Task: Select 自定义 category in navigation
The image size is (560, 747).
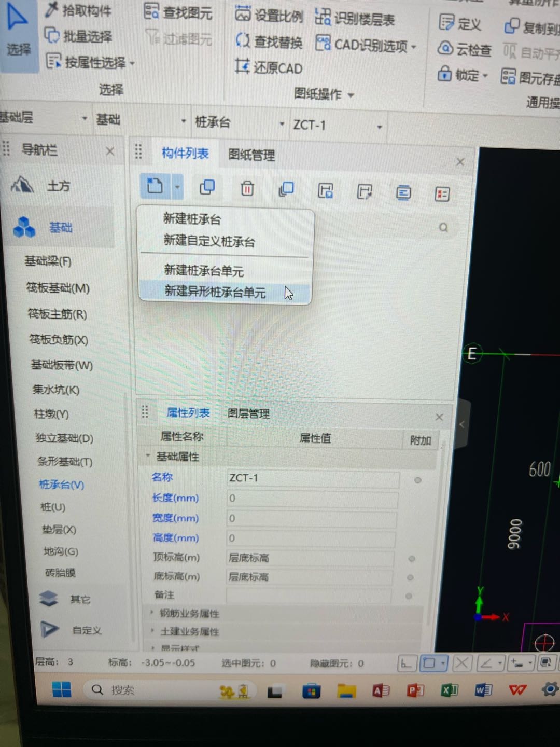Action: click(x=72, y=630)
